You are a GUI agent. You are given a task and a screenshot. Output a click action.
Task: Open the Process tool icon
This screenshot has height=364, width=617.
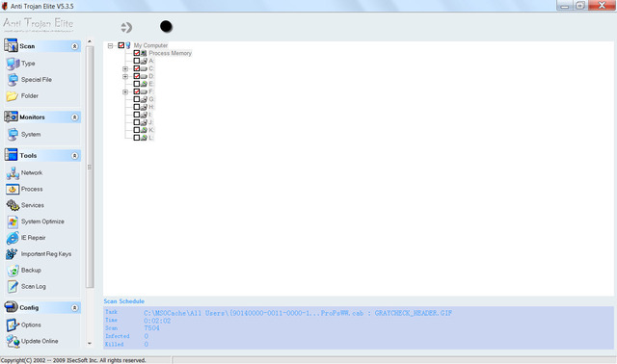[x=13, y=189]
